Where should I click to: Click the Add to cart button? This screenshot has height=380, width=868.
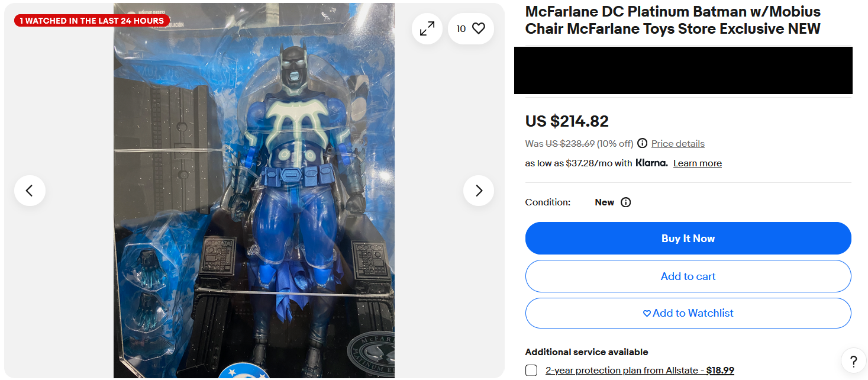coord(688,276)
